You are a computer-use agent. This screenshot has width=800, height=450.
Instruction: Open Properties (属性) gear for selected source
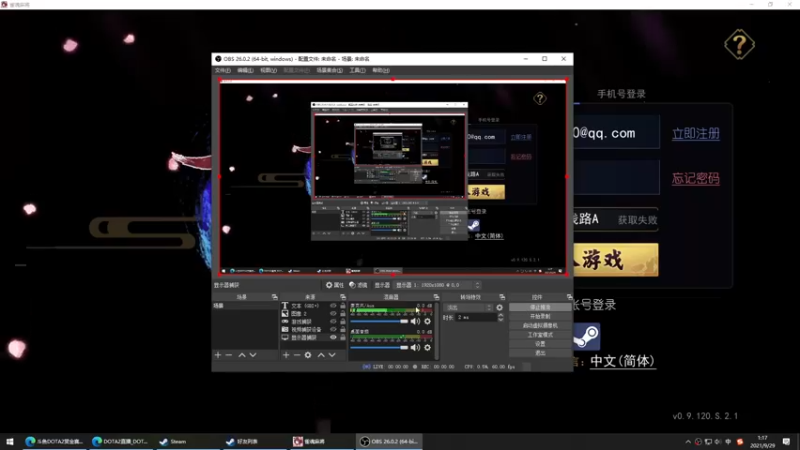tap(335, 285)
